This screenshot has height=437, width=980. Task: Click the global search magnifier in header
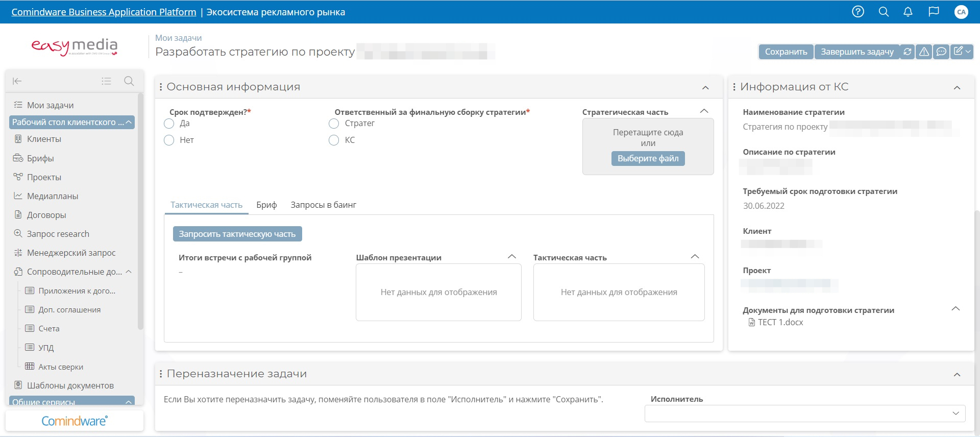pyautogui.click(x=884, y=12)
